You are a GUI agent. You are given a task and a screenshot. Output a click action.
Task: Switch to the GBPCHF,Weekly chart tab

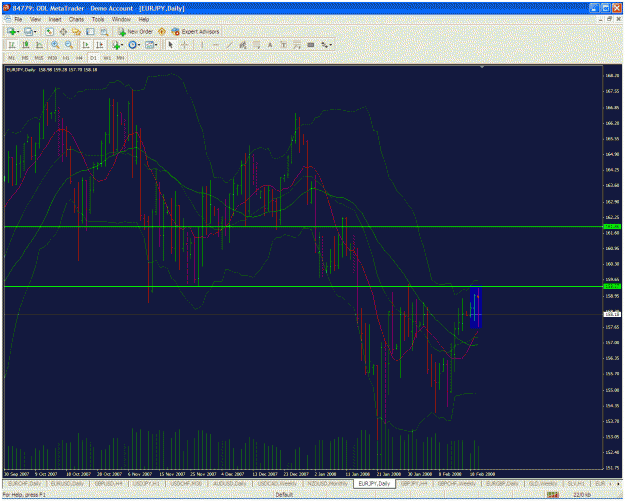point(457,484)
